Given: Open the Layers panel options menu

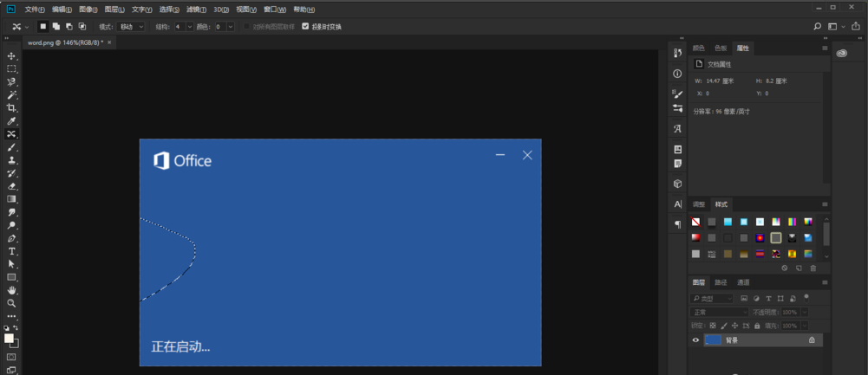Looking at the screenshot, I should (x=825, y=282).
